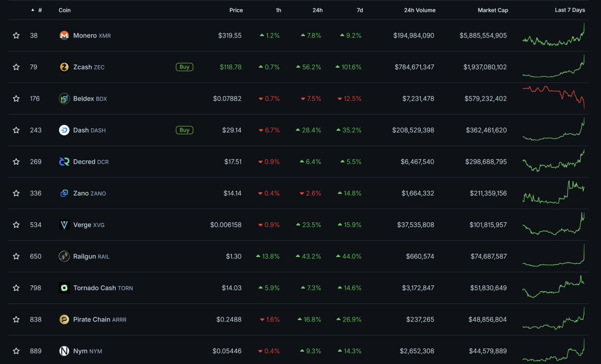Open the Decred DCR coin link

91,162
